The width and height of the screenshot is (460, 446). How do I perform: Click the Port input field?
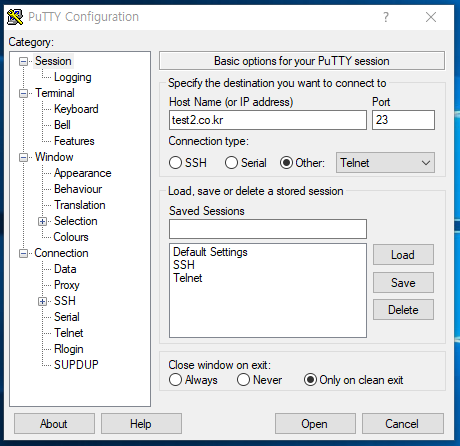[403, 120]
